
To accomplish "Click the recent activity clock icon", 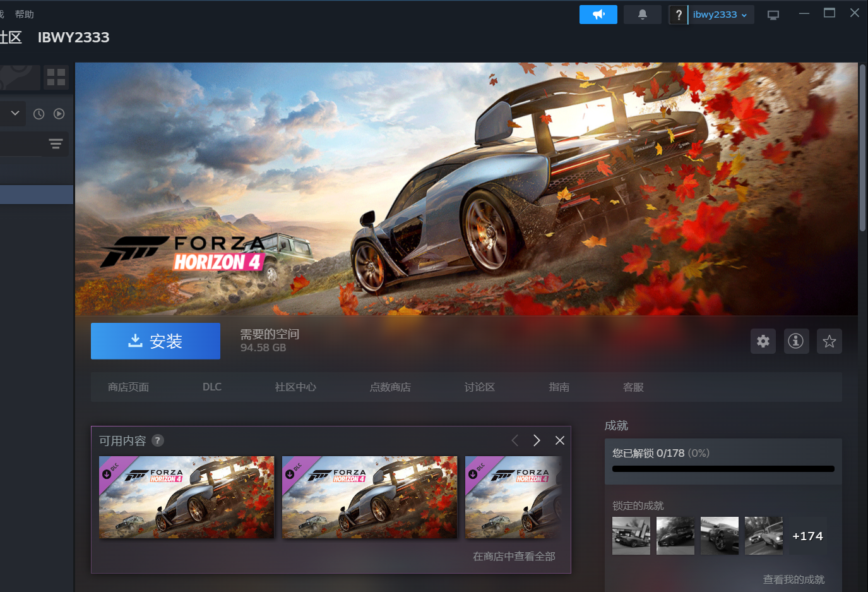I will (x=39, y=114).
